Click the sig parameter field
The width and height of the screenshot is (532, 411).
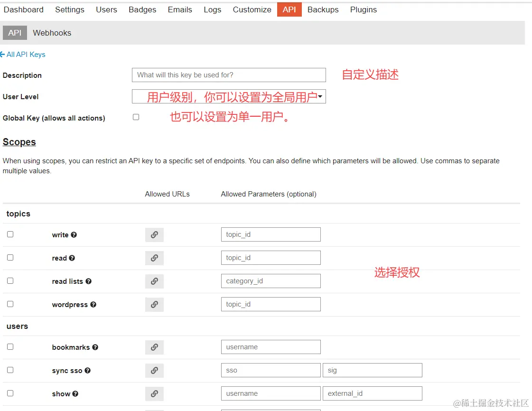pos(372,370)
